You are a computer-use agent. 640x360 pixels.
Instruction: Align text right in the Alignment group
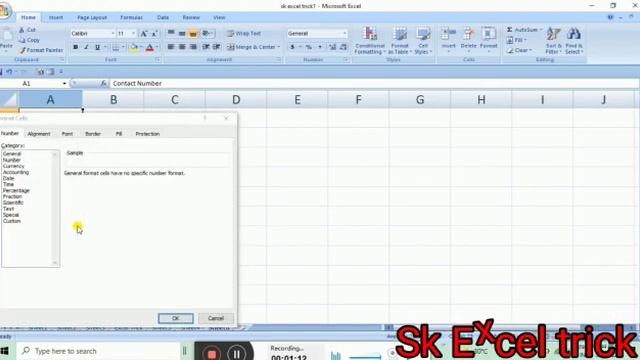click(193, 47)
